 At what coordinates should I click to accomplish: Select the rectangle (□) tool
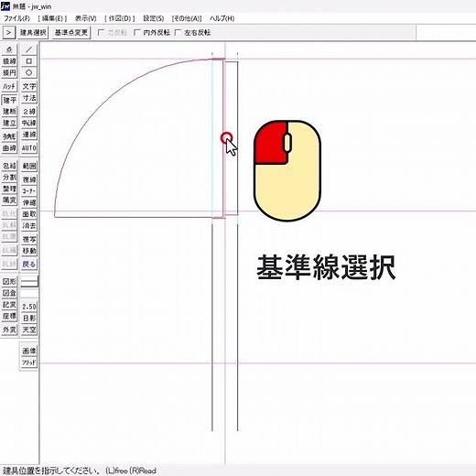click(x=29, y=61)
